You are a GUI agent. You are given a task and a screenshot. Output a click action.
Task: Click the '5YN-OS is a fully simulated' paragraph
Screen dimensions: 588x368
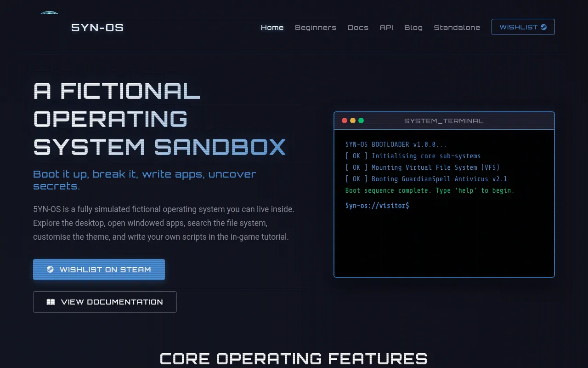click(x=164, y=223)
